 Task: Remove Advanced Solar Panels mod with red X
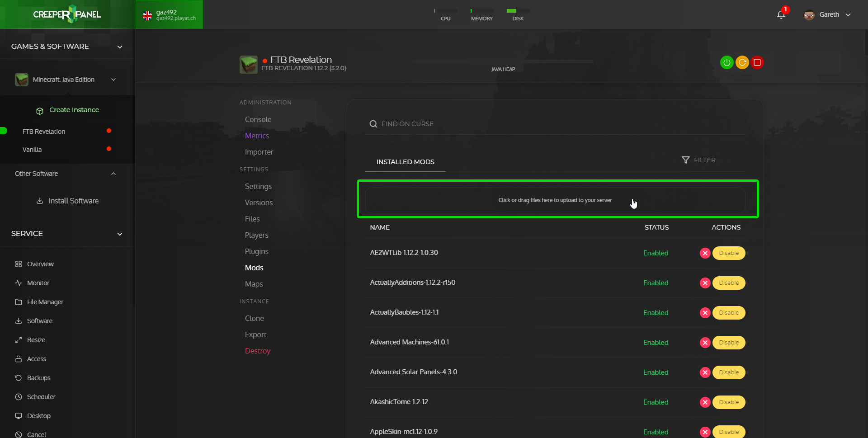(705, 372)
